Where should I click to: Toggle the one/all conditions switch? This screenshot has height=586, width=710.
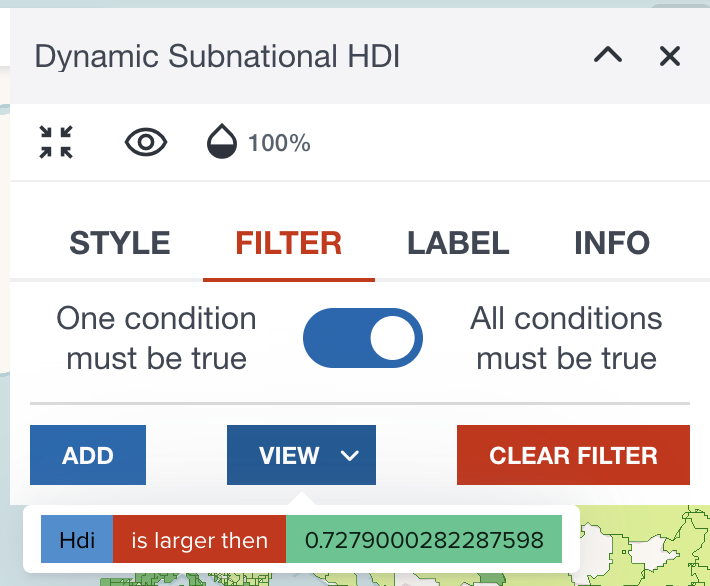tap(363, 338)
